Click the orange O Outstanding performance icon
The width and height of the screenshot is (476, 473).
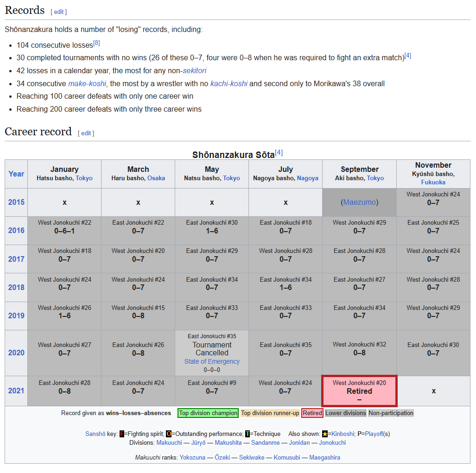pos(169,434)
